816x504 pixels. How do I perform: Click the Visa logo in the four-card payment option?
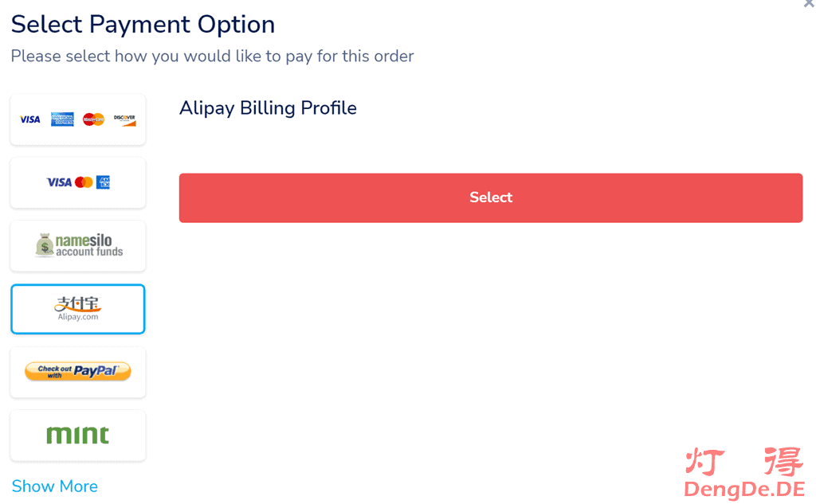(x=30, y=119)
